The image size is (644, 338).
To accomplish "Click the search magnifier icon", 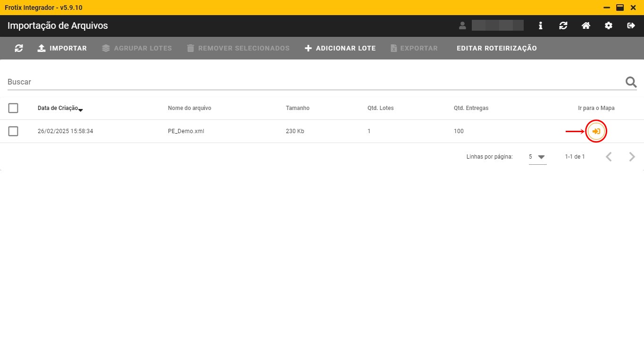I will point(631,82).
